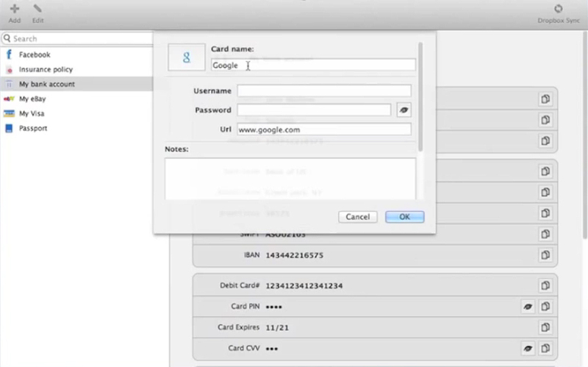This screenshot has height=367, width=588.
Task: Click the IBAN value 143442216575
Action: click(x=295, y=255)
